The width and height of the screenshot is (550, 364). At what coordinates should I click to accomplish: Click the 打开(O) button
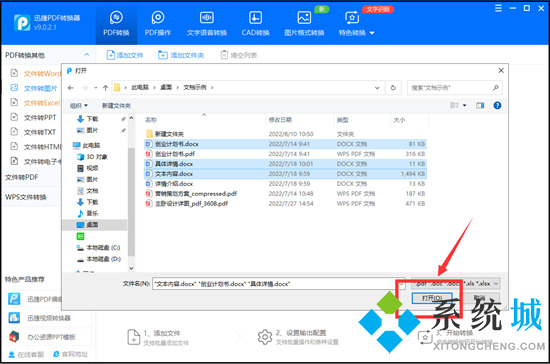coord(432,298)
